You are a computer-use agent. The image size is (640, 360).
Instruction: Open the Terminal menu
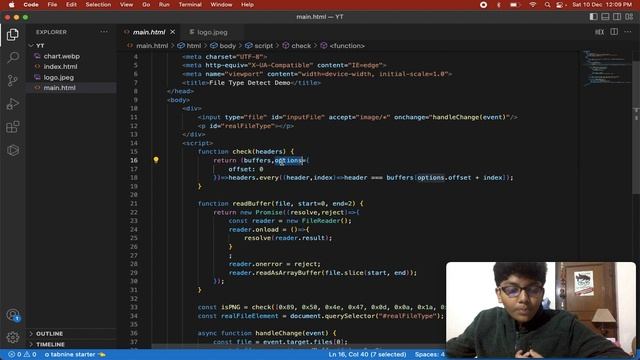point(190,4)
